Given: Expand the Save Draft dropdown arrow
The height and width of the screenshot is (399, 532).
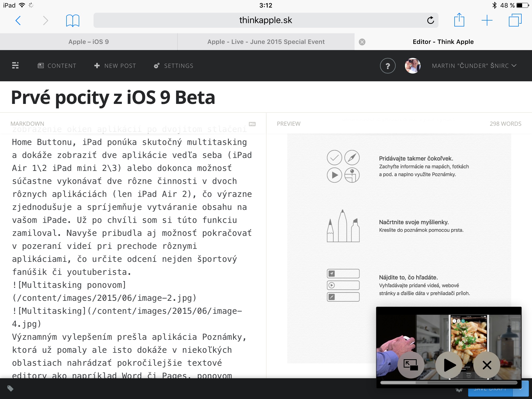Looking at the screenshot, I should point(521,389).
